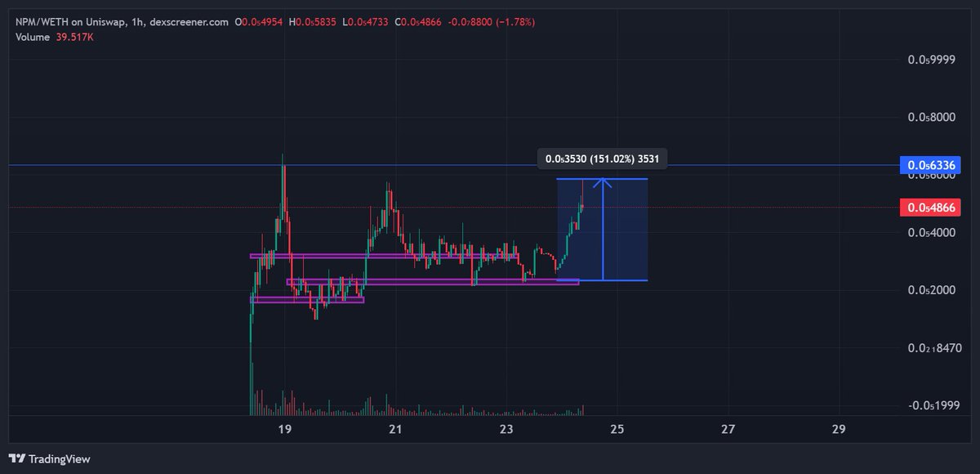Click the closing price value C0.0₅4866

[420, 22]
